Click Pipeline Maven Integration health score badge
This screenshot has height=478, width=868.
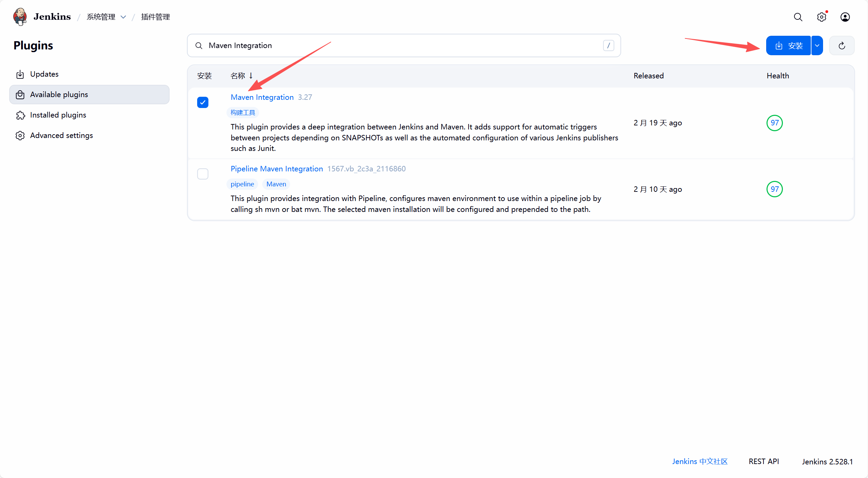click(x=774, y=189)
